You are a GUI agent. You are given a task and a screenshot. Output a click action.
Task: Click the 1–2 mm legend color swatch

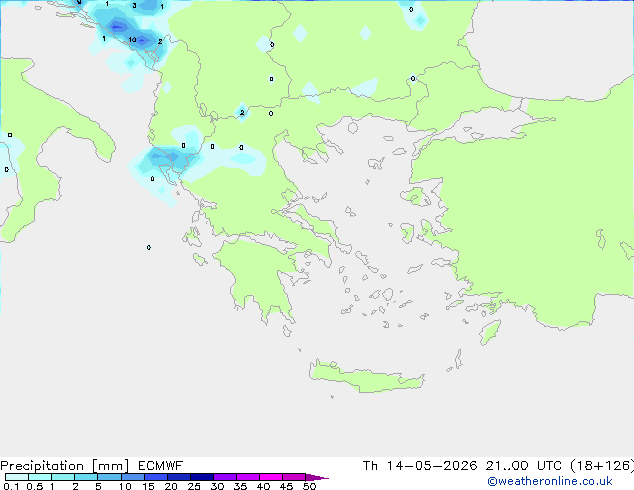63,477
